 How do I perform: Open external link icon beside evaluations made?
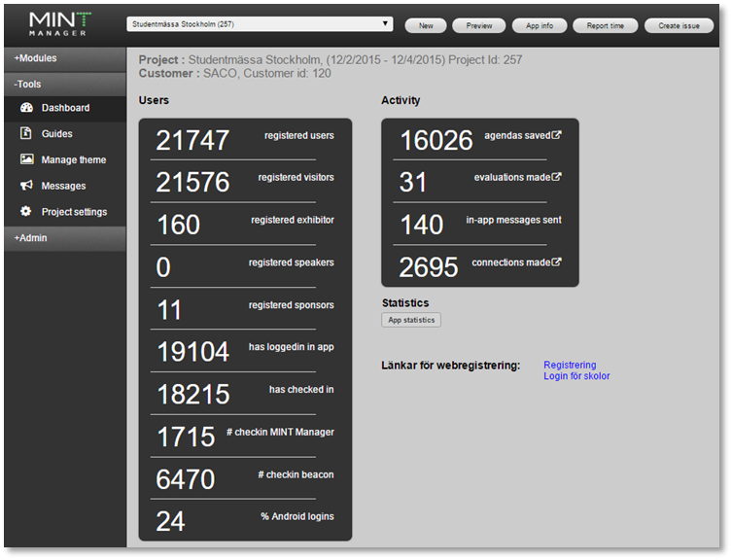pos(556,177)
